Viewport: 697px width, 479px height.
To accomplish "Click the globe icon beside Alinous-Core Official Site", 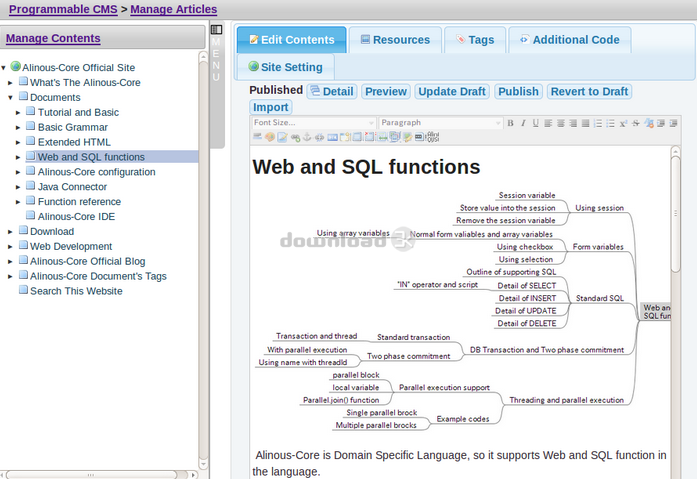I will 16,66.
